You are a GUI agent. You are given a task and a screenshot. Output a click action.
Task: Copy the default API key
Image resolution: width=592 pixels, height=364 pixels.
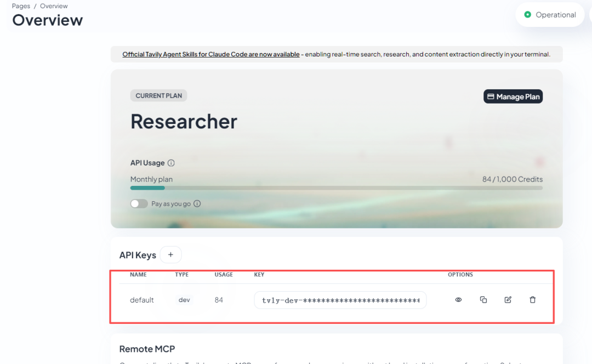point(483,300)
